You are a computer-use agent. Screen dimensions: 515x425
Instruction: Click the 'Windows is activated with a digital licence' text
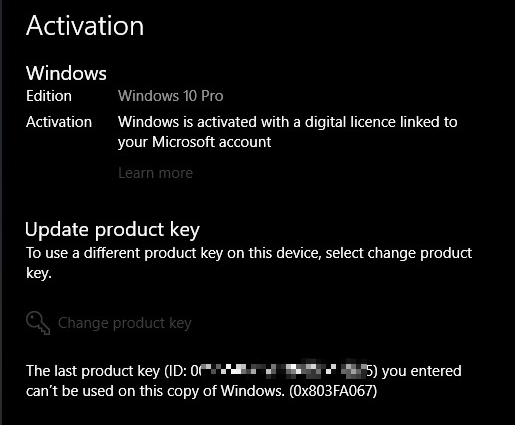[x=287, y=122]
